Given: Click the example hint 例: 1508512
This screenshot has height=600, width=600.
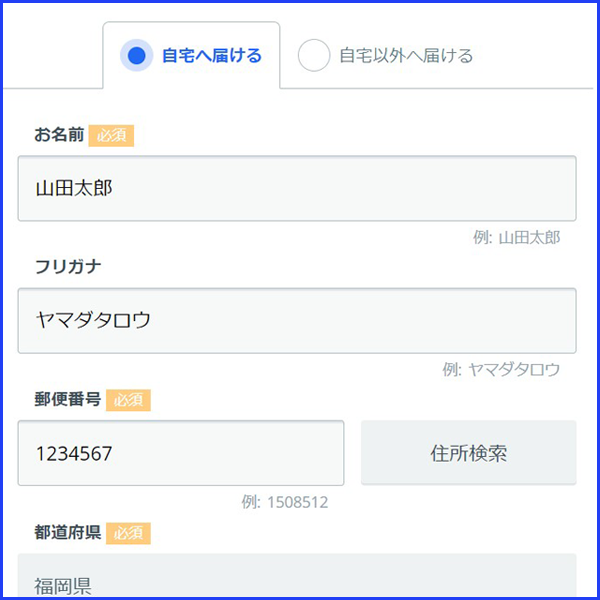Looking at the screenshot, I should tap(285, 502).
